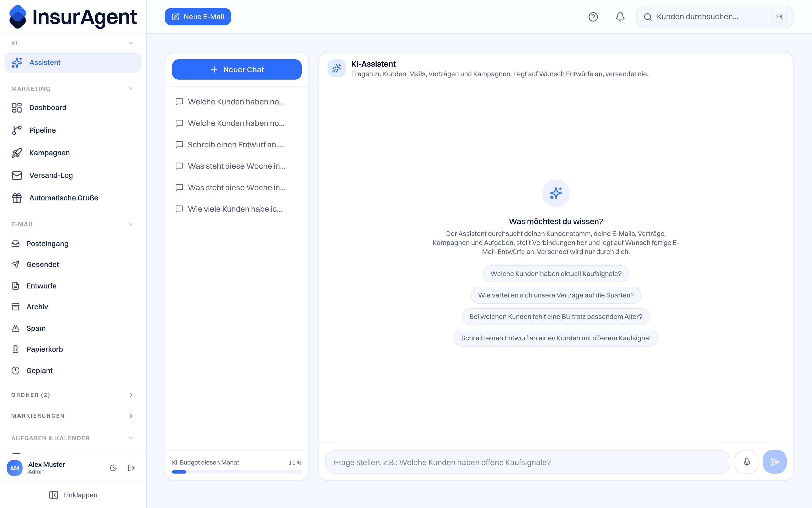Open the Geplant folder
Image resolution: width=812 pixels, height=508 pixels.
point(73,371)
